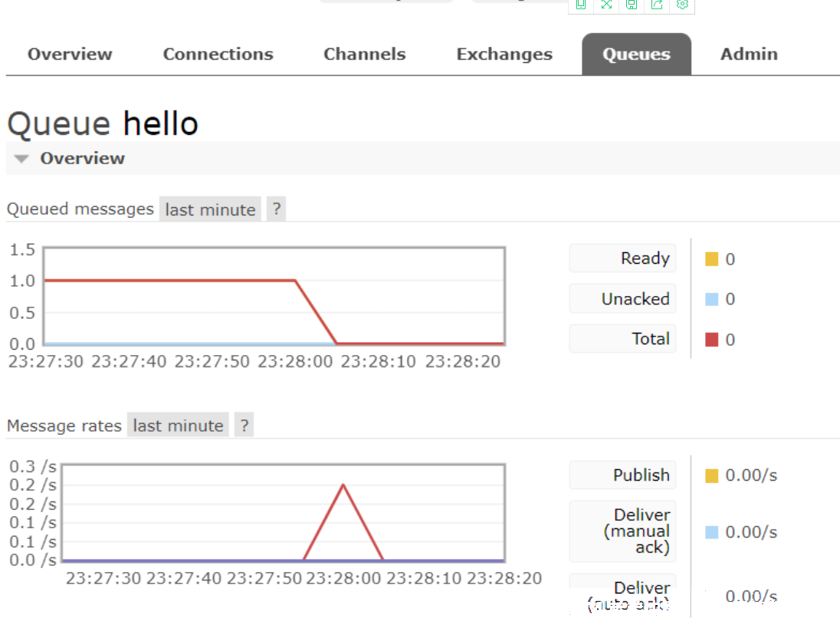Open help '?' for Message rates

244,425
